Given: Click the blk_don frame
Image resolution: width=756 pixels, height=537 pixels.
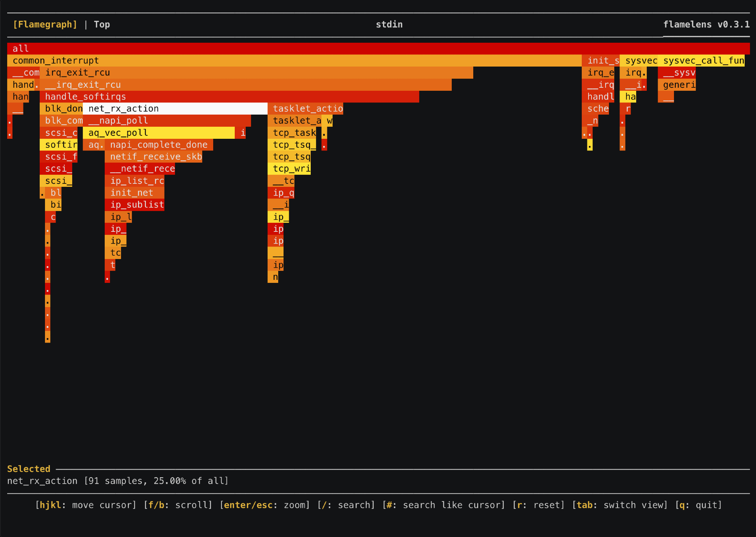Looking at the screenshot, I should click(x=61, y=109).
